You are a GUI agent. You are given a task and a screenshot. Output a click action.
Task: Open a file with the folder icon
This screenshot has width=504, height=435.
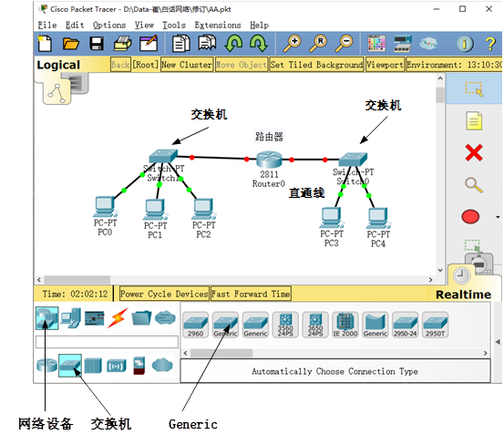[x=71, y=44]
